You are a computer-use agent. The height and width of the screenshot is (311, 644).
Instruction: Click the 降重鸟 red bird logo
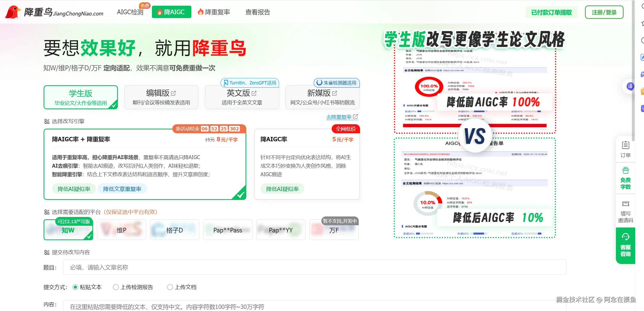click(12, 12)
